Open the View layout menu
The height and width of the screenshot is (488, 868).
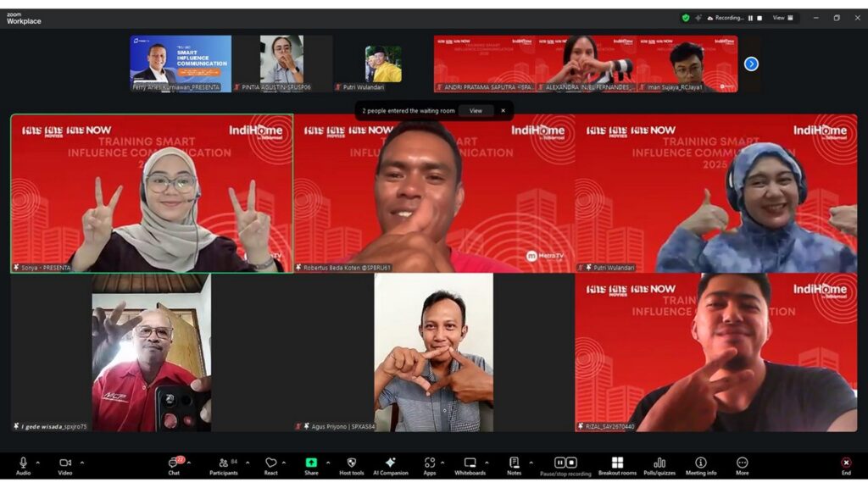pyautogui.click(x=782, y=18)
